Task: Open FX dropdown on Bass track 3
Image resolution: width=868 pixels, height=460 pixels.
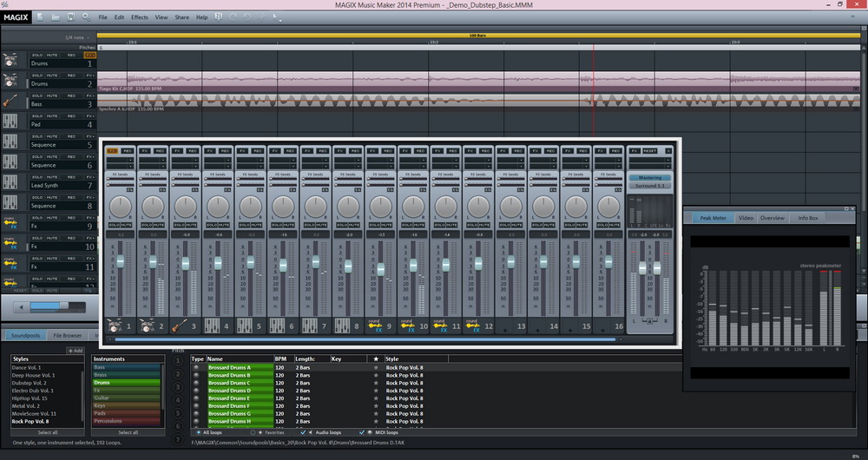Action: tap(89, 95)
